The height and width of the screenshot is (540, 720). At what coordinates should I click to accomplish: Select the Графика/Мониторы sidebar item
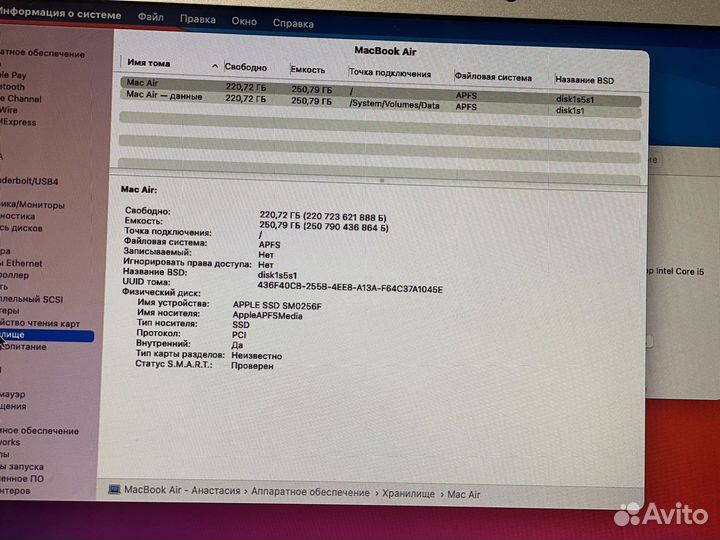[32, 205]
